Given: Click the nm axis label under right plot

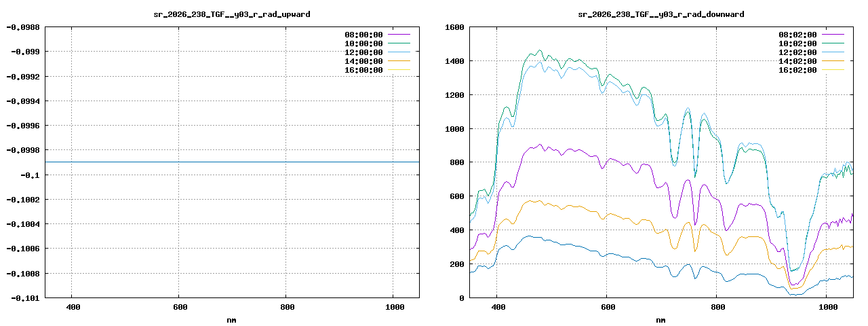Looking at the screenshot, I should click(660, 319).
